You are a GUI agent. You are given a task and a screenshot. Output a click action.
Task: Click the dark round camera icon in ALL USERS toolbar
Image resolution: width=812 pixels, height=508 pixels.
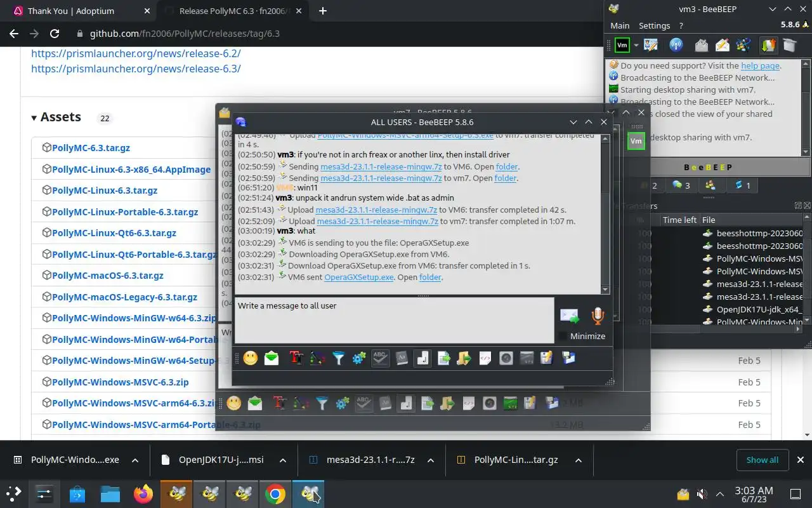[x=506, y=358]
